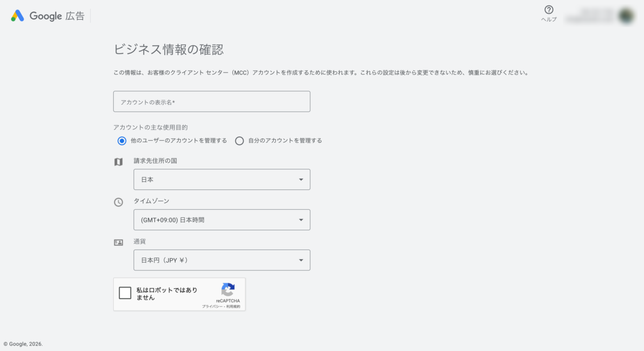Expand the billing country dropdown showing 日本
This screenshot has height=351, width=644.
click(222, 180)
